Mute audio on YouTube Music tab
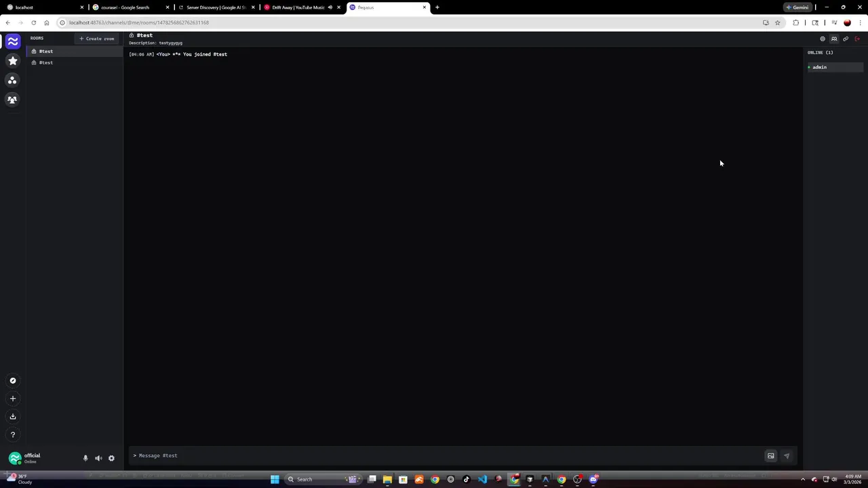The image size is (868, 488). (330, 7)
